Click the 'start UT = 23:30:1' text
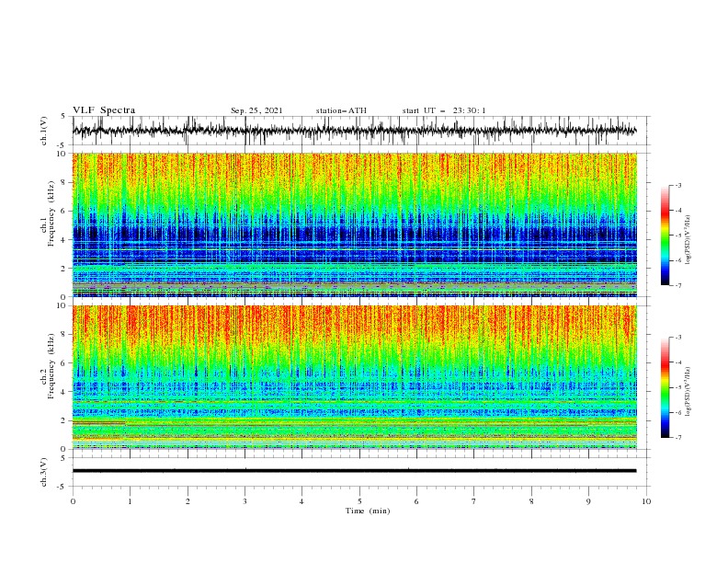Viewport: 728px width, 563px height. pos(444,110)
